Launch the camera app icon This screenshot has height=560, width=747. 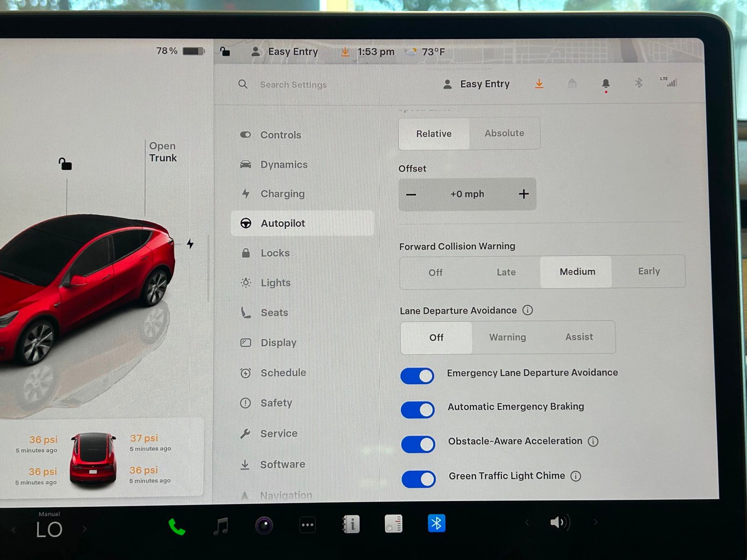(x=264, y=525)
